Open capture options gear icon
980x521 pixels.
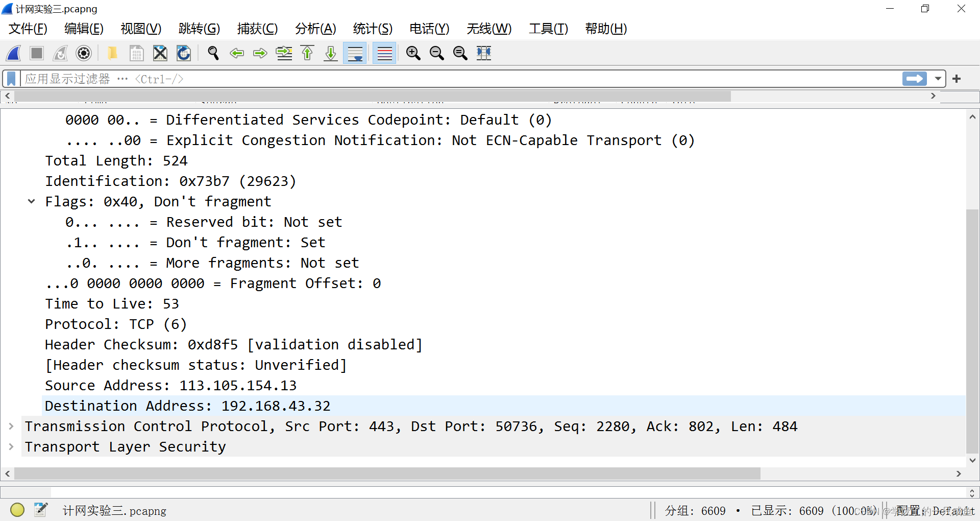84,53
